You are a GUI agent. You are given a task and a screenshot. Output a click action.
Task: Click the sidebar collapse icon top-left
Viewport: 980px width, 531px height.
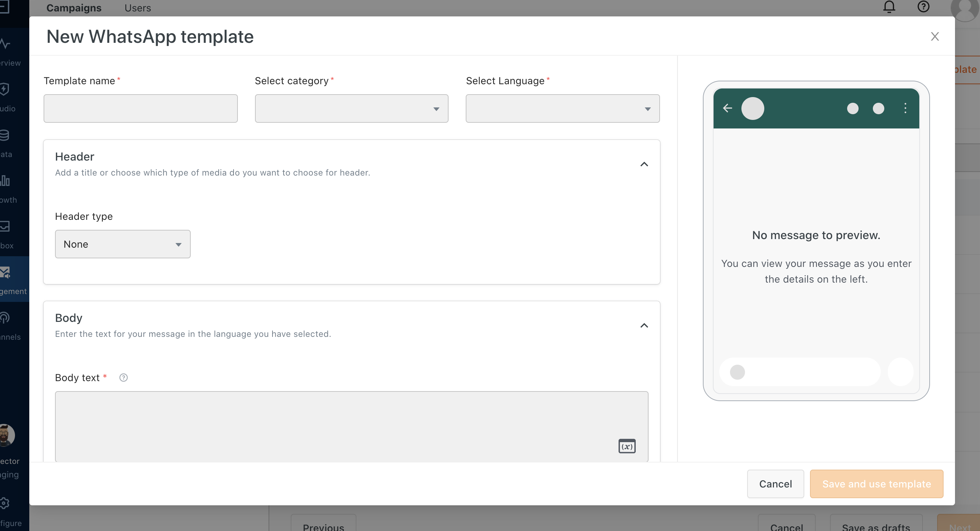tap(5, 7)
